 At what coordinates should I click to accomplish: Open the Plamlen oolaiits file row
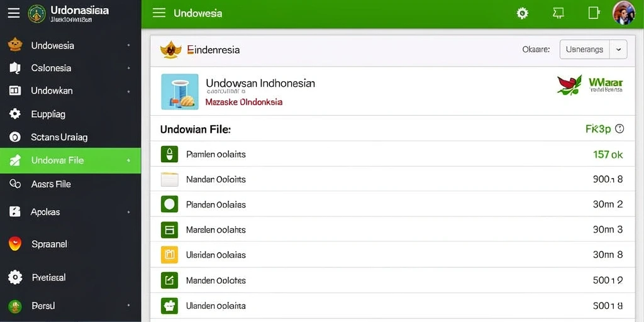(392, 155)
